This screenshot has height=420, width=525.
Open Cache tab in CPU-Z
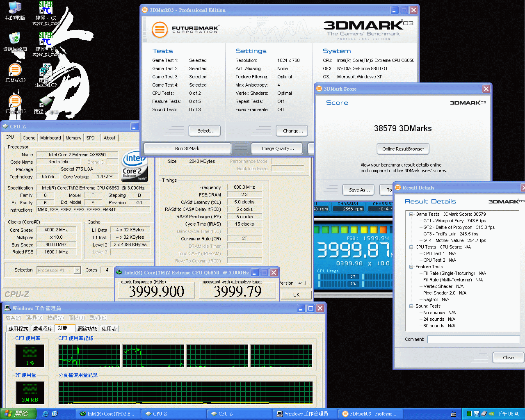[x=29, y=138]
